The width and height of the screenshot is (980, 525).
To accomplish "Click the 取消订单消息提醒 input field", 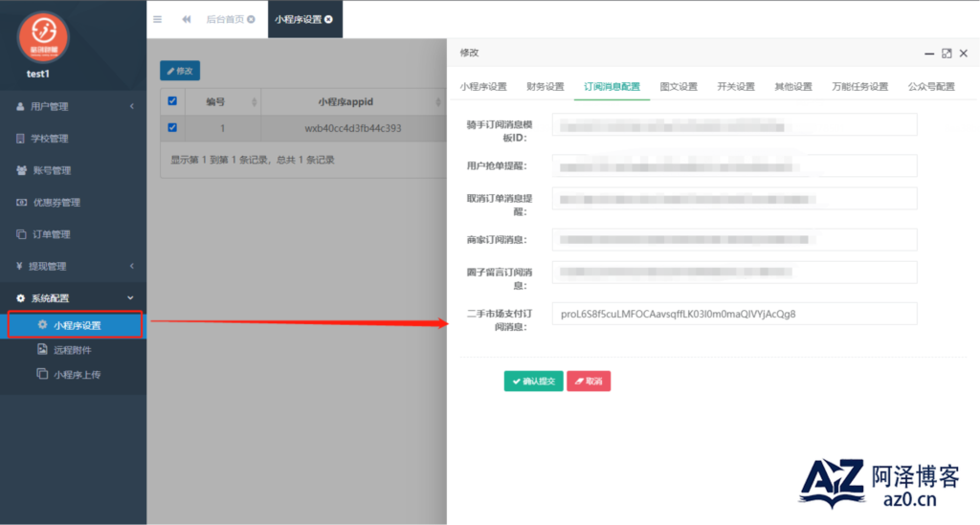I will [734, 199].
